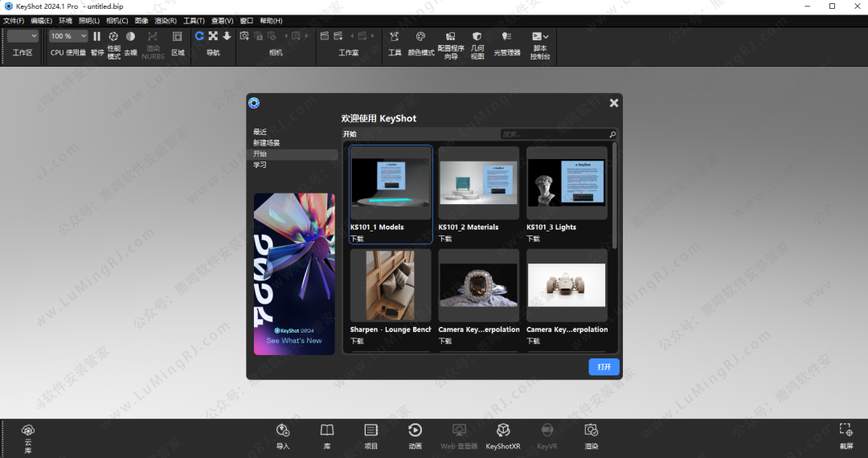Close the welcome dialog
This screenshot has width=868, height=458.
(614, 103)
